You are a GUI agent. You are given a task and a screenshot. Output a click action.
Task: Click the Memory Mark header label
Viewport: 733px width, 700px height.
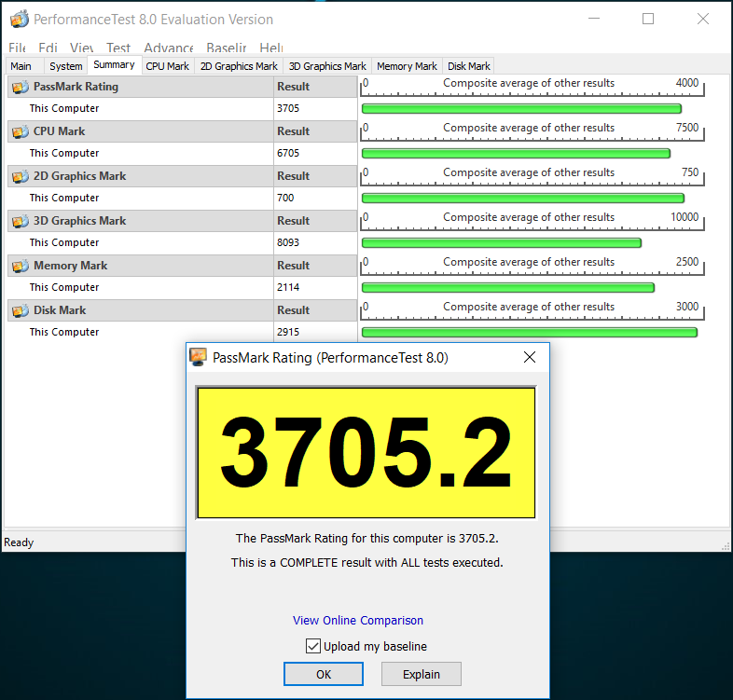71,266
